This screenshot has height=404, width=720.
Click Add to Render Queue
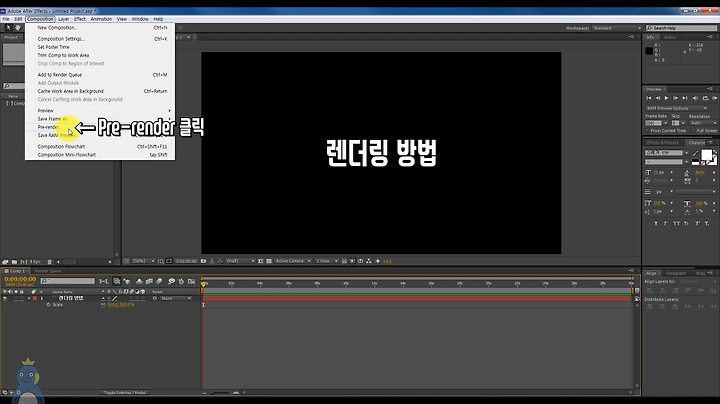point(100,75)
